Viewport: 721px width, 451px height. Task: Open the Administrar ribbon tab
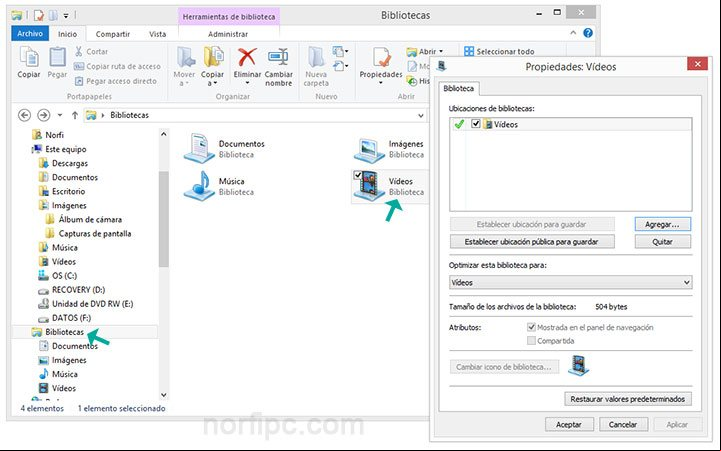point(228,34)
